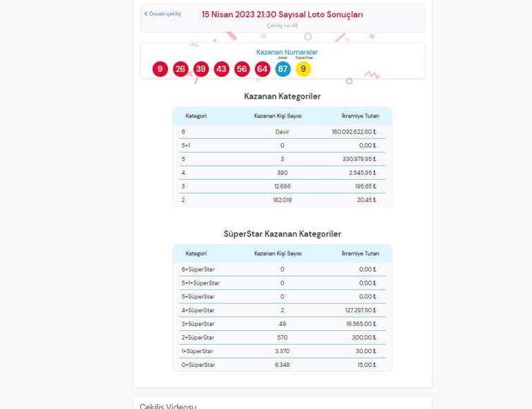Select prize amount 19.565,00 ₺
The height and width of the screenshot is (409, 532).
(361, 324)
